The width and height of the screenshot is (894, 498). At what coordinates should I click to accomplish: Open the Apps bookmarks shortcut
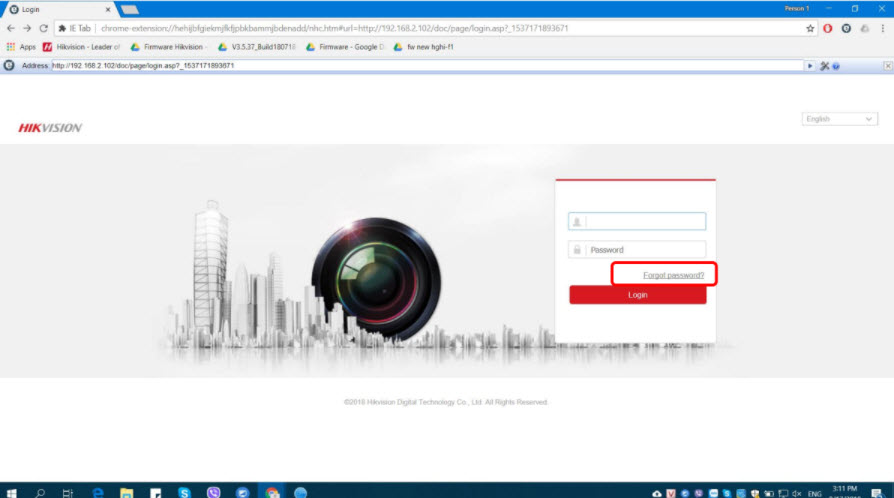point(21,47)
